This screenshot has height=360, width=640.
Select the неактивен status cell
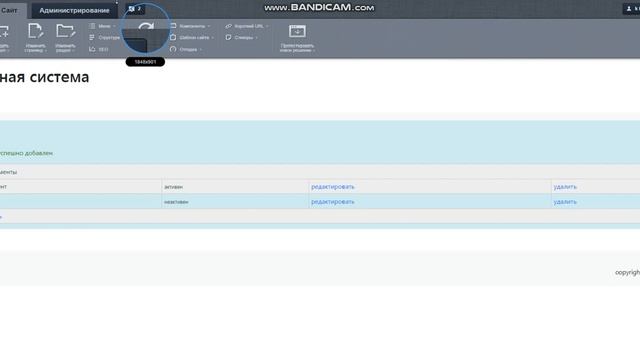pos(235,202)
